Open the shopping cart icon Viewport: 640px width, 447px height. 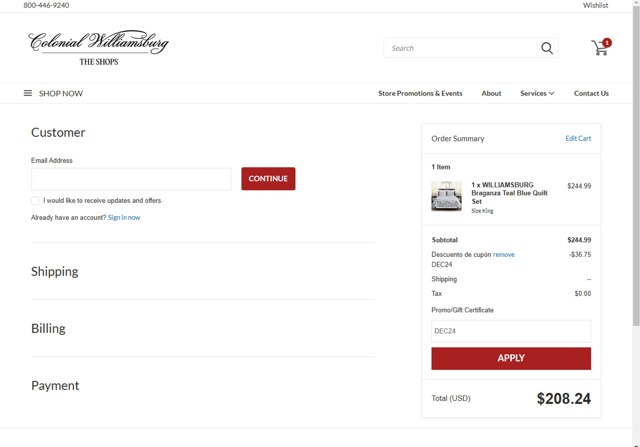click(599, 48)
